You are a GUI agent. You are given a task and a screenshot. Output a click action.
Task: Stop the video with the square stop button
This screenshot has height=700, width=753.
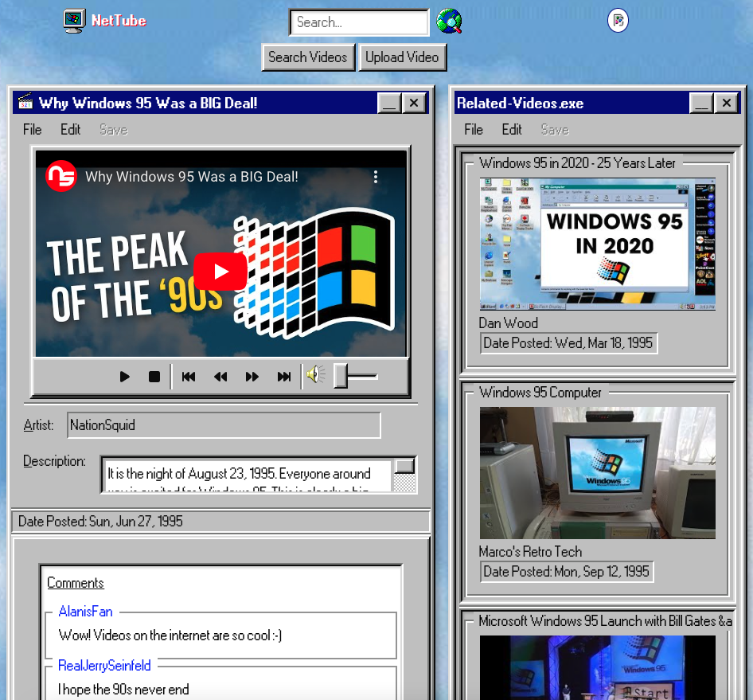(154, 377)
